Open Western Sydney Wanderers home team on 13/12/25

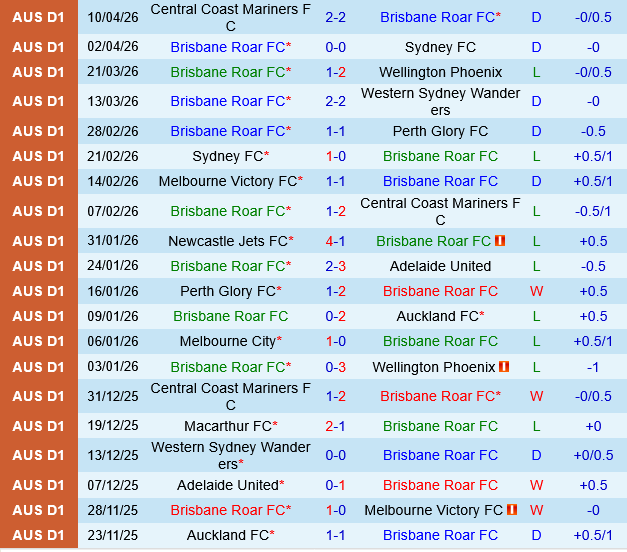231,455
